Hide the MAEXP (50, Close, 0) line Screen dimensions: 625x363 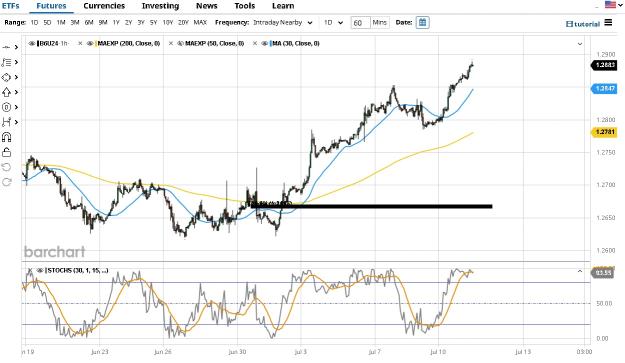pyautogui.click(x=180, y=43)
